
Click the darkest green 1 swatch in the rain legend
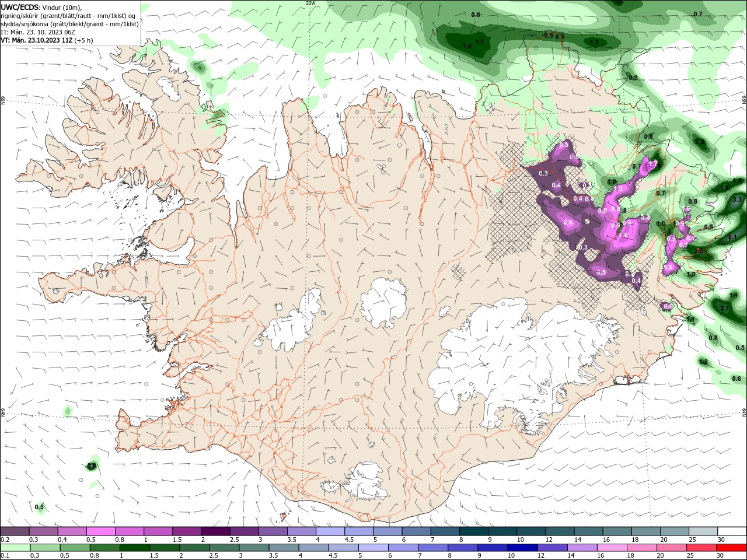click(134, 548)
